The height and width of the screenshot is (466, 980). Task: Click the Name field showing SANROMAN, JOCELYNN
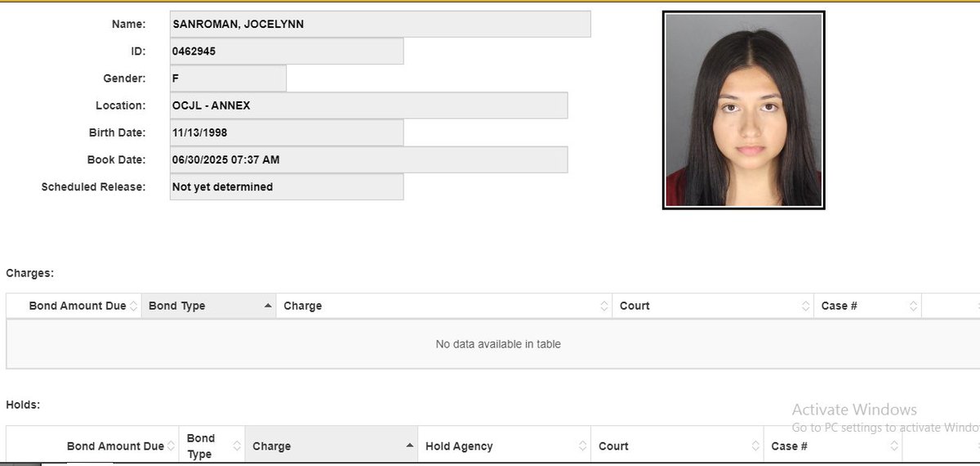tap(380, 25)
